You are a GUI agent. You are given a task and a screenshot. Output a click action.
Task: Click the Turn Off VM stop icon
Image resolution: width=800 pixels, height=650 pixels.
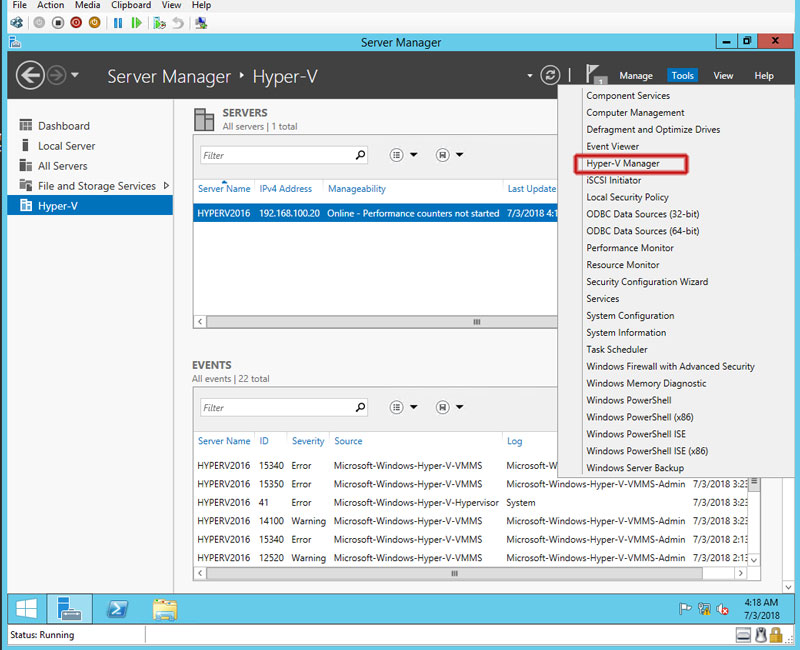58,23
